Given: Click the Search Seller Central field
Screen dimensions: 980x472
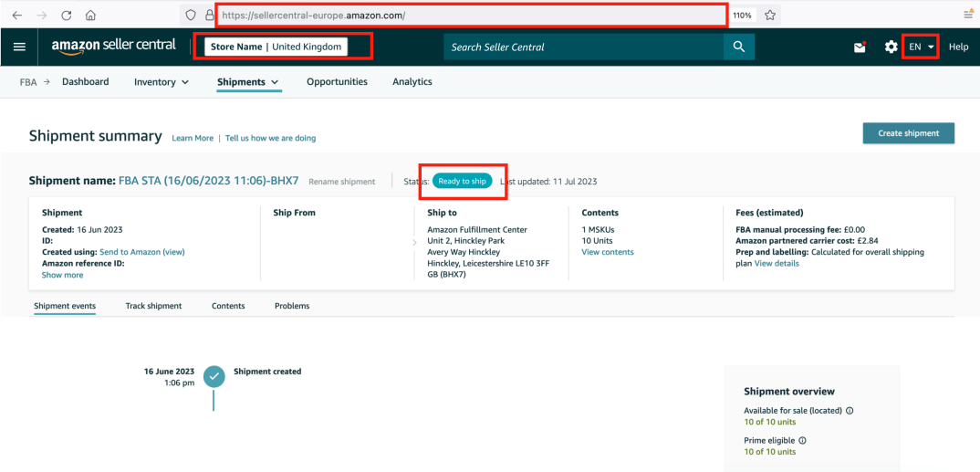Looking at the screenshot, I should click(584, 47).
